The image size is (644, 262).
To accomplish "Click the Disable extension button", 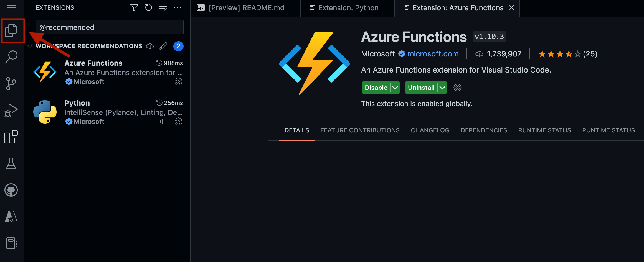I will pyautogui.click(x=376, y=88).
